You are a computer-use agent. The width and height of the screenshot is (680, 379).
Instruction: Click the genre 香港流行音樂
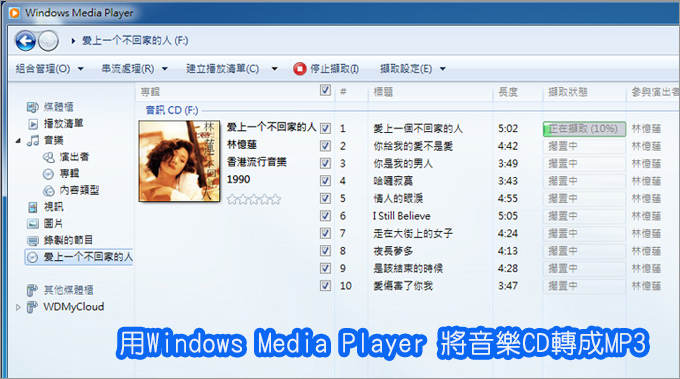tap(257, 162)
